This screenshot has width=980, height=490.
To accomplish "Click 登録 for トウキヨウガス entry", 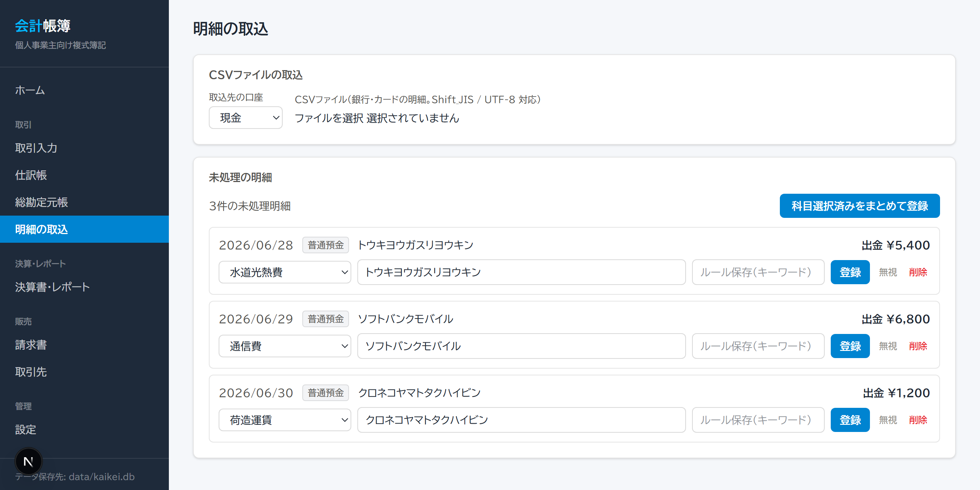I will (x=850, y=272).
